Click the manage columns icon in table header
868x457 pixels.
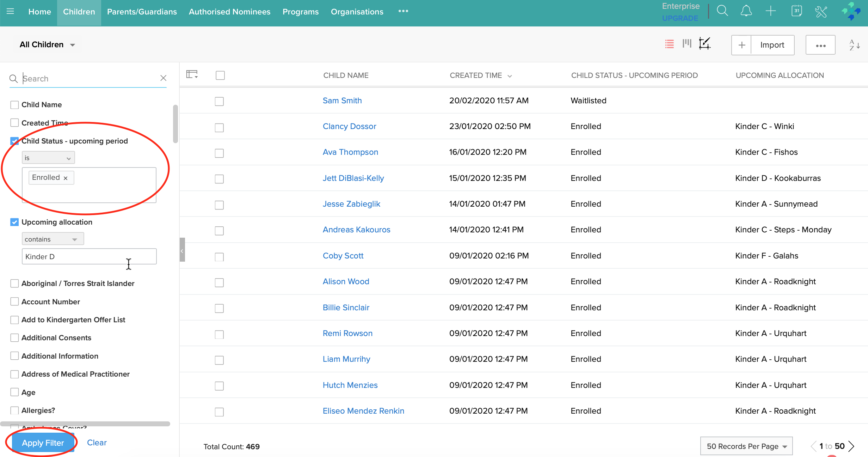coord(192,74)
